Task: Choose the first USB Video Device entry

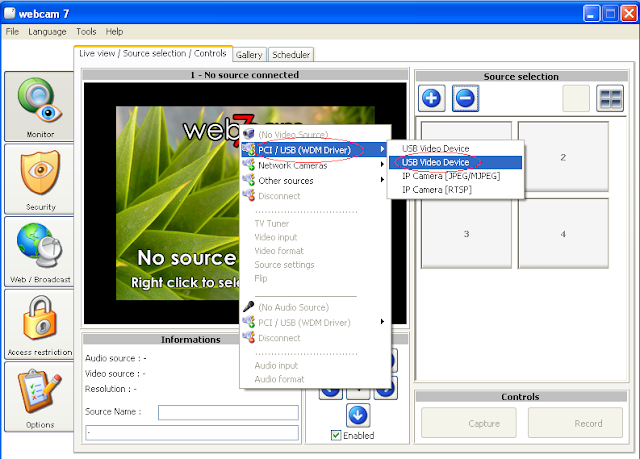Action: point(455,149)
